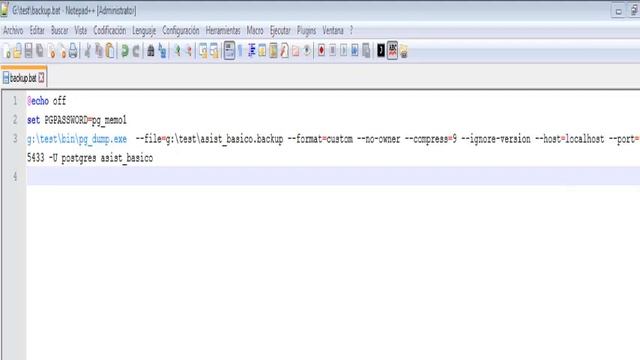
Task: Cut selection with the scissors icon
Action: point(87,51)
